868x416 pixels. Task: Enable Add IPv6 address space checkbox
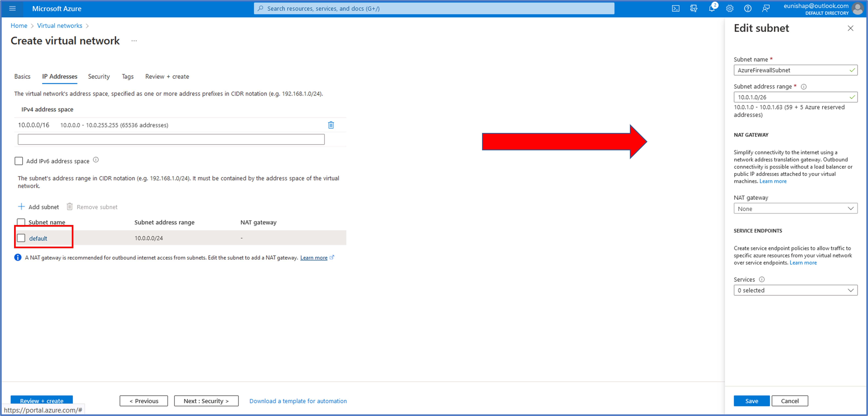(19, 161)
